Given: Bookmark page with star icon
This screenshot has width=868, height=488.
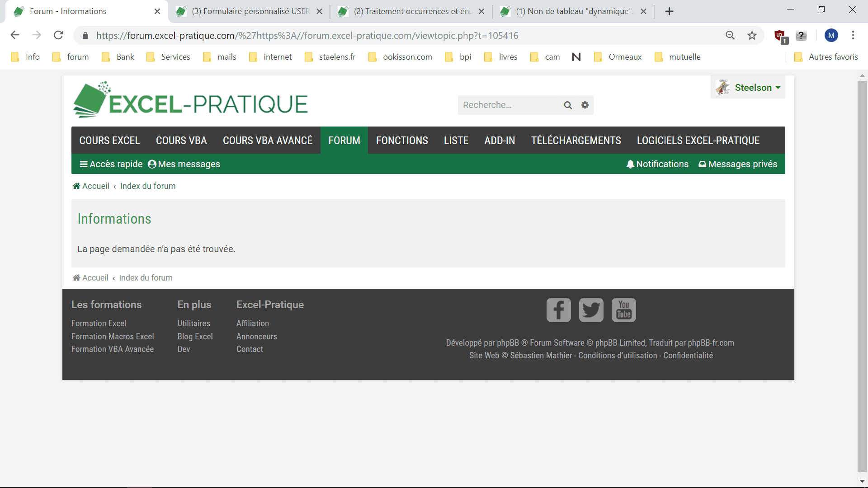Looking at the screenshot, I should pos(752,35).
